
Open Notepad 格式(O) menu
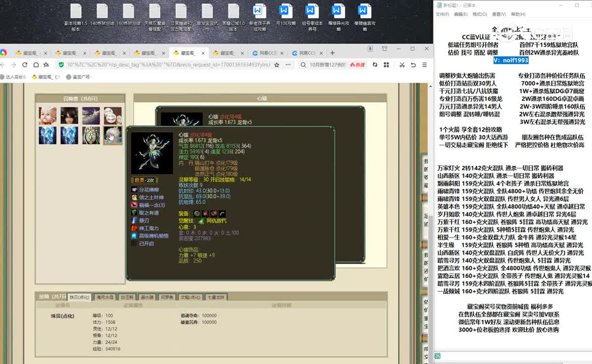coord(480,14)
